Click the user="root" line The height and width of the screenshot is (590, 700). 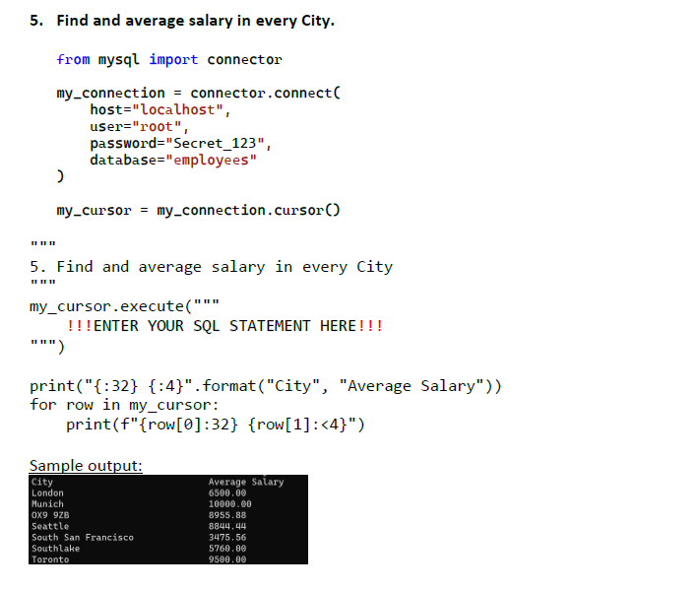[x=139, y=127]
